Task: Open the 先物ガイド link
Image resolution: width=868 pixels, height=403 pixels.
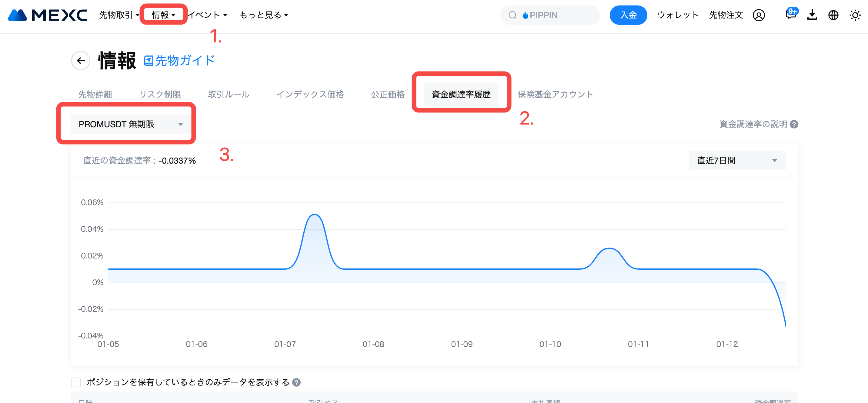Action: pos(180,61)
